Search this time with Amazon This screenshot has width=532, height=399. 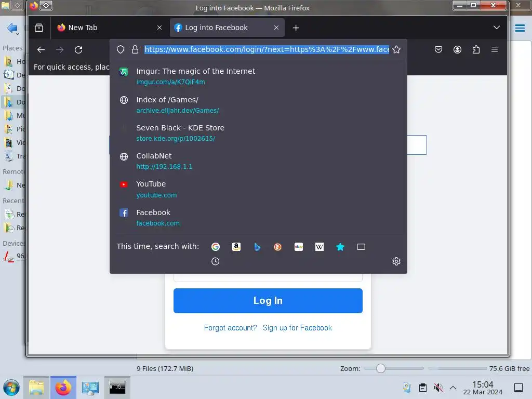pos(236,247)
